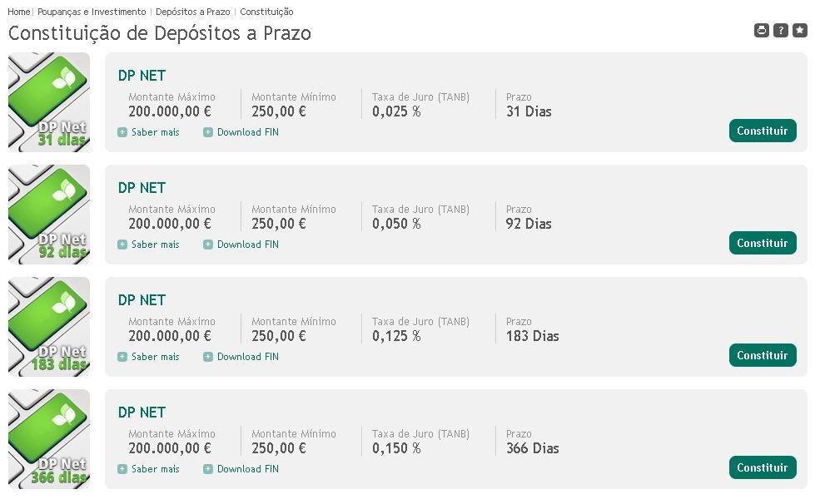820x504 pixels.
Task: Click Constituir for the 366 Dias deposit
Action: tap(762, 467)
